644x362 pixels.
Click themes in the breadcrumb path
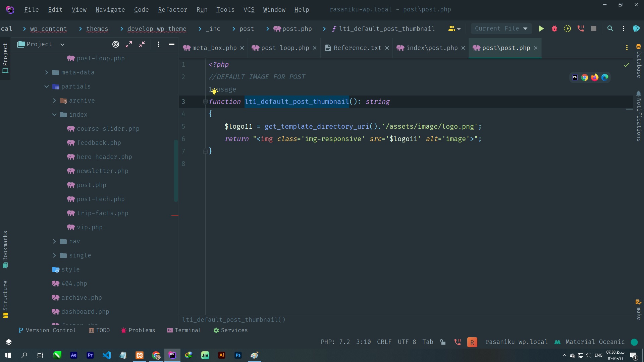point(97,29)
